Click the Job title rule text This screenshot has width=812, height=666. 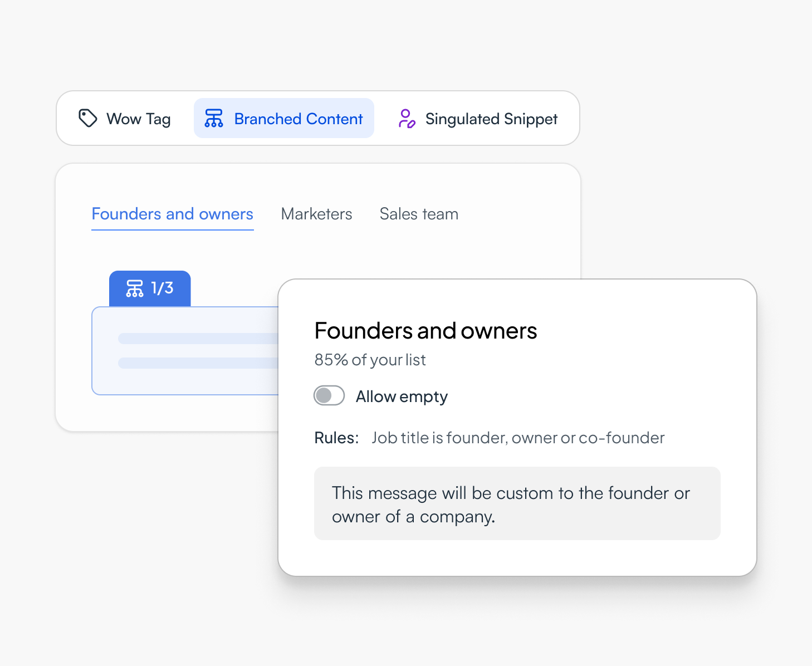coord(518,438)
